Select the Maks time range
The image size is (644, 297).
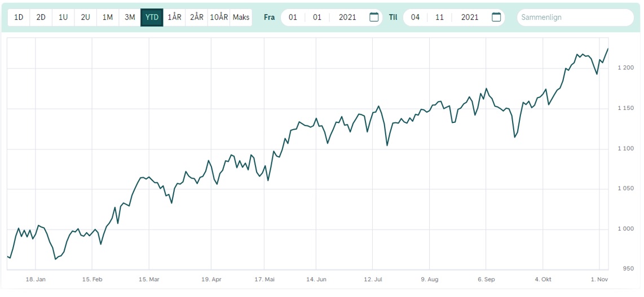pyautogui.click(x=241, y=17)
